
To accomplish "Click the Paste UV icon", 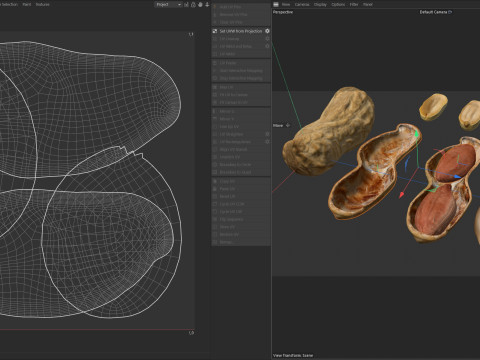I will click(x=215, y=189).
